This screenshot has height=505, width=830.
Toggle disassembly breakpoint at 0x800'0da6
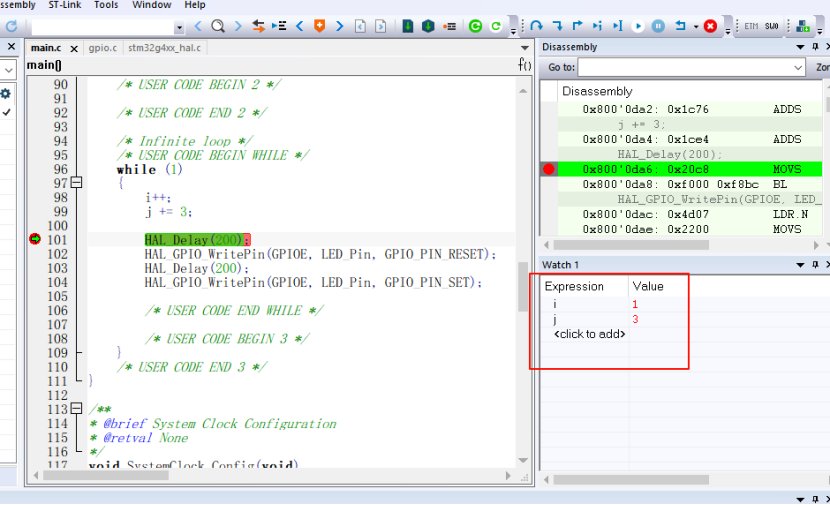(x=549, y=169)
